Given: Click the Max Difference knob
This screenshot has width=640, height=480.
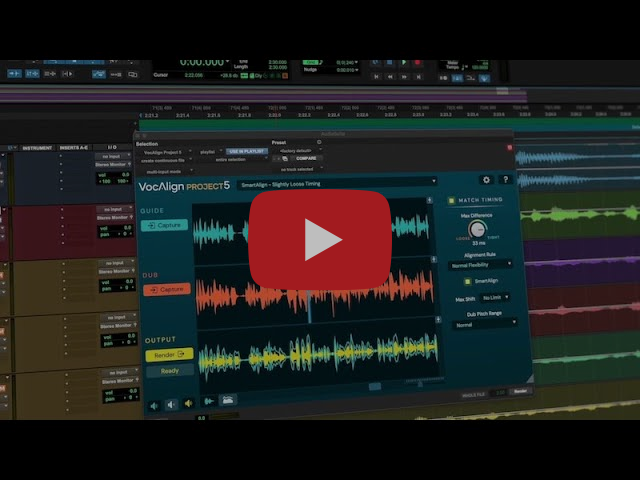Looking at the screenshot, I should tap(477, 229).
